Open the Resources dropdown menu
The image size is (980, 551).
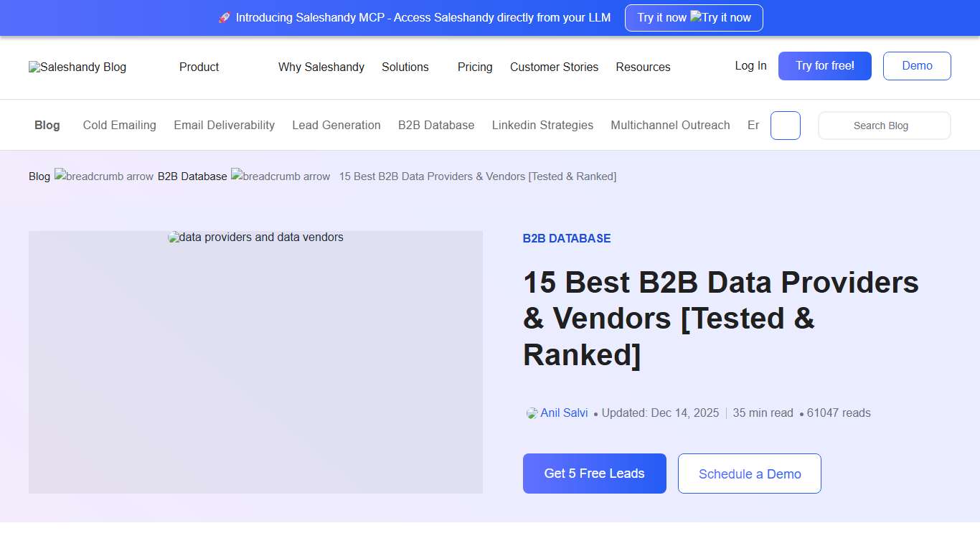[643, 67]
